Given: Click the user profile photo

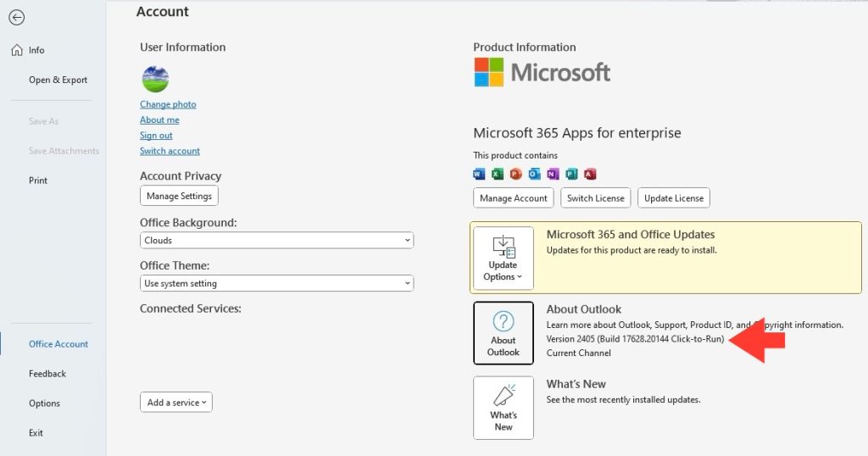Looking at the screenshot, I should point(156,79).
